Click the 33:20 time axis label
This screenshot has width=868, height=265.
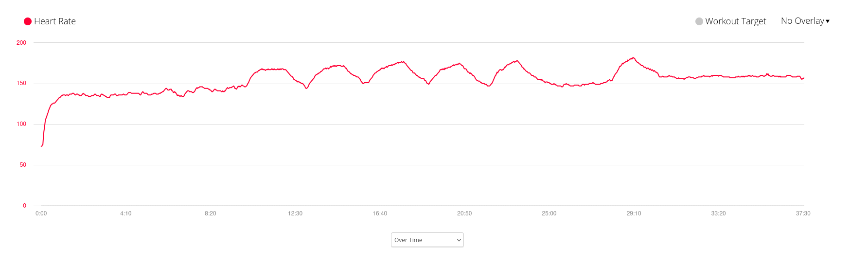(718, 213)
